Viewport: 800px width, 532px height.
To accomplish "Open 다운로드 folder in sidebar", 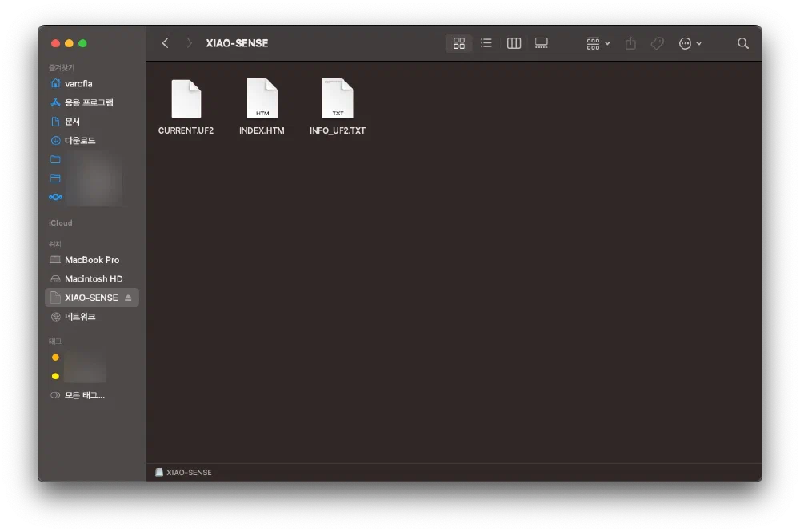I will click(80, 141).
